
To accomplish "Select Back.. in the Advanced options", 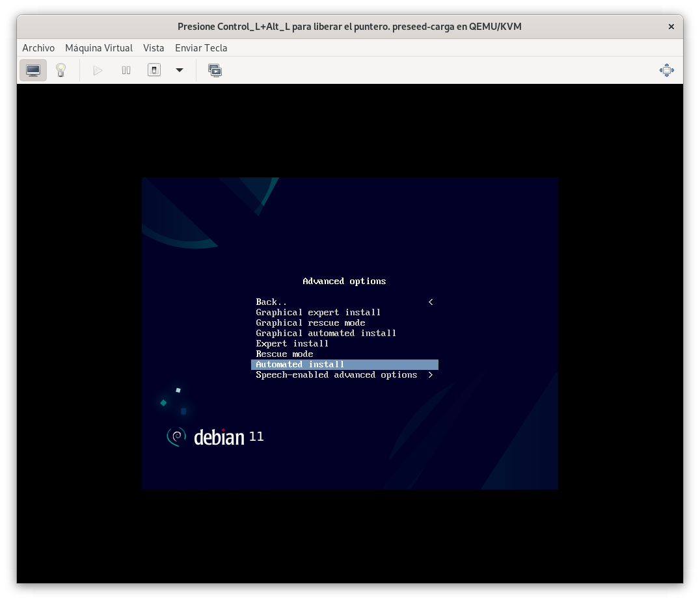I will [x=271, y=302].
